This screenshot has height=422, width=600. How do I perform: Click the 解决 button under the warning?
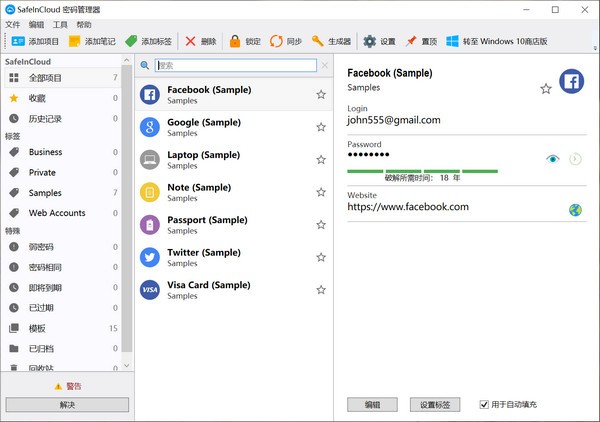point(67,405)
